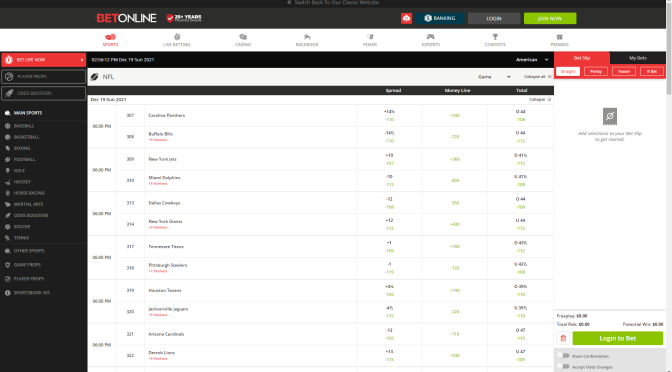Click the red spade icon beside Banking
This screenshot has width=672, height=372.
(x=406, y=18)
